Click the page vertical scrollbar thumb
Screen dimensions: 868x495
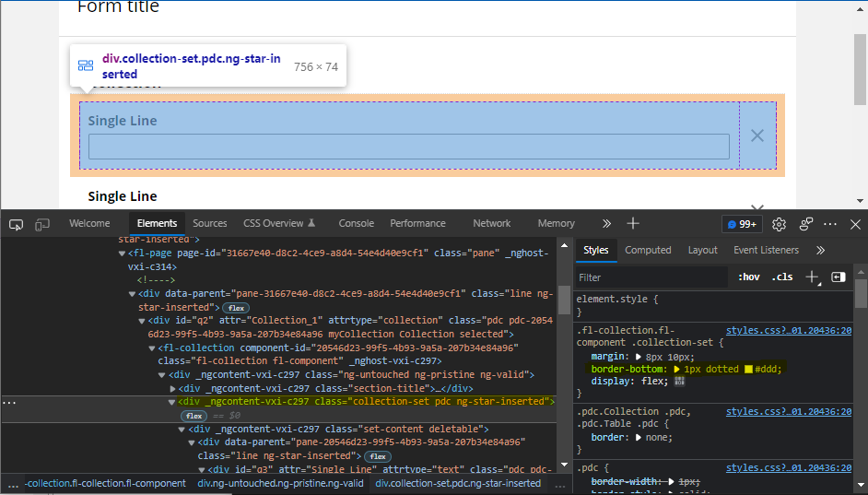tap(859, 69)
